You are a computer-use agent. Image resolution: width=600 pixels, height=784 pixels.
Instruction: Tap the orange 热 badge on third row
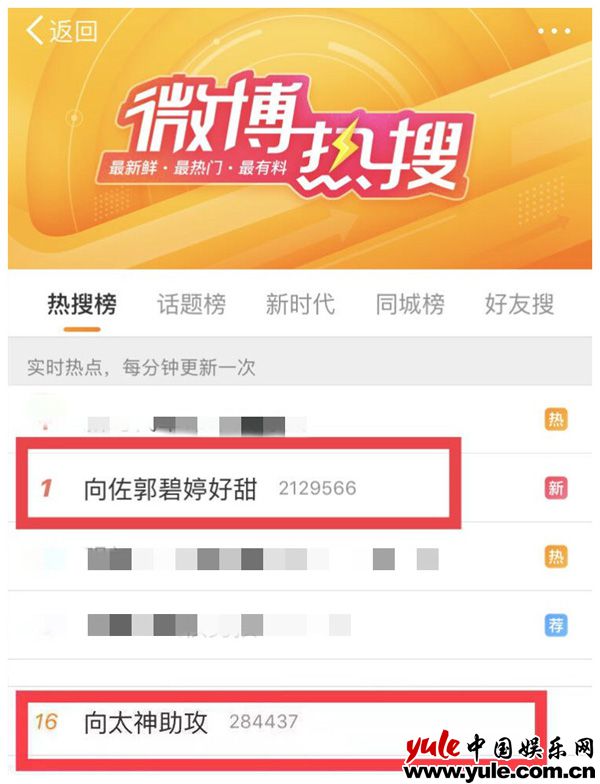(x=556, y=556)
